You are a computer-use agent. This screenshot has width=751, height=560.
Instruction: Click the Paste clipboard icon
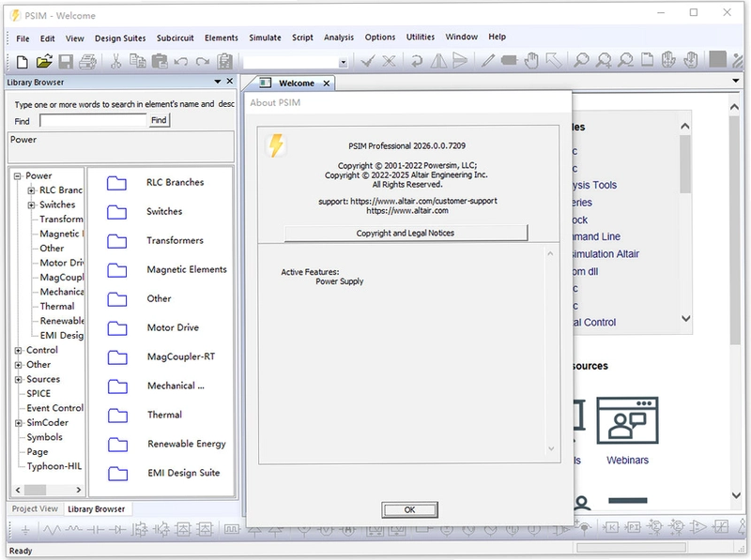(x=160, y=61)
